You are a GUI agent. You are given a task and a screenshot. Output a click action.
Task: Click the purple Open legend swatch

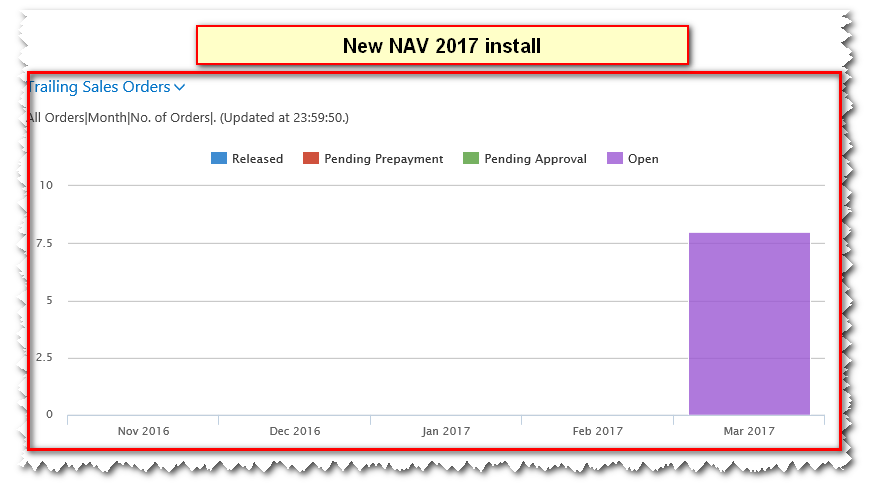click(x=615, y=159)
